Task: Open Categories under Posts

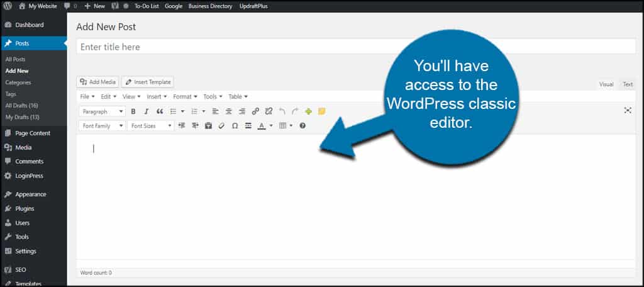Action: pyautogui.click(x=18, y=82)
